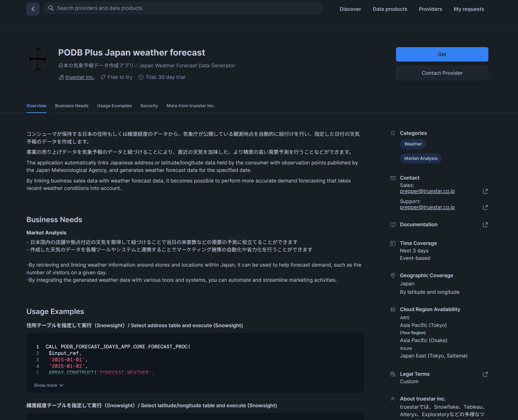Click the Documentation book icon
Screen dimensions: 518x420
coord(393,225)
